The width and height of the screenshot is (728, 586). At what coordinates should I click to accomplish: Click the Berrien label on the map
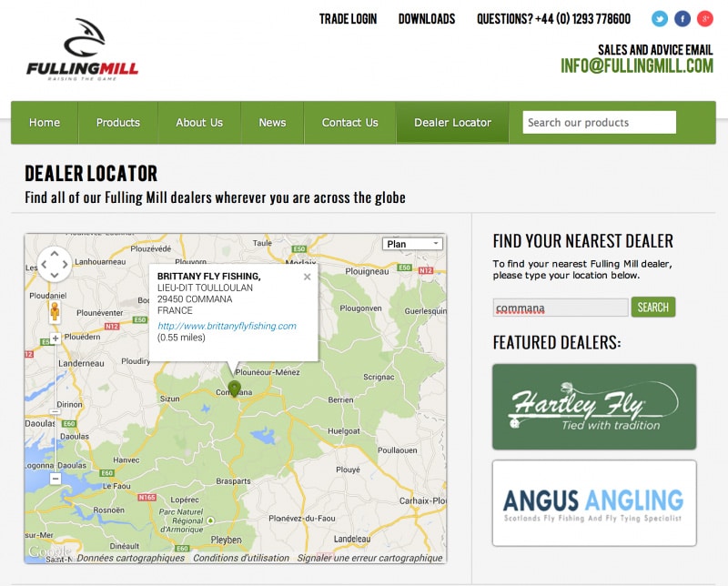(x=340, y=399)
